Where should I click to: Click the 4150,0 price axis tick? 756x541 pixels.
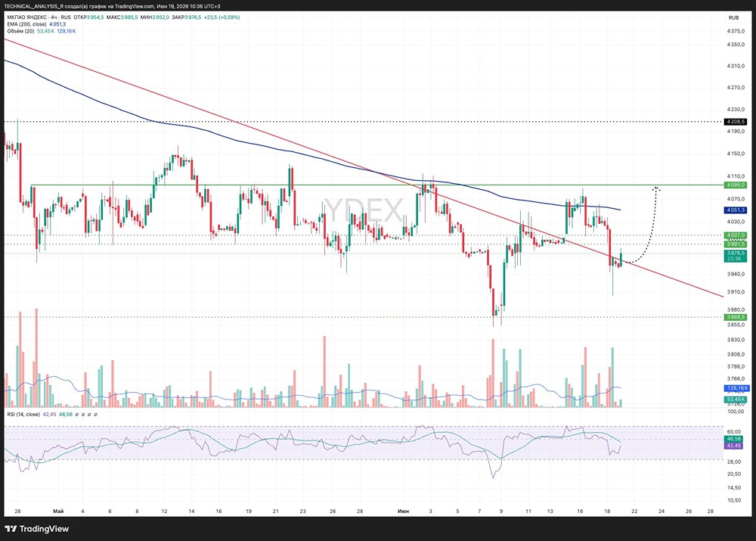pos(736,154)
